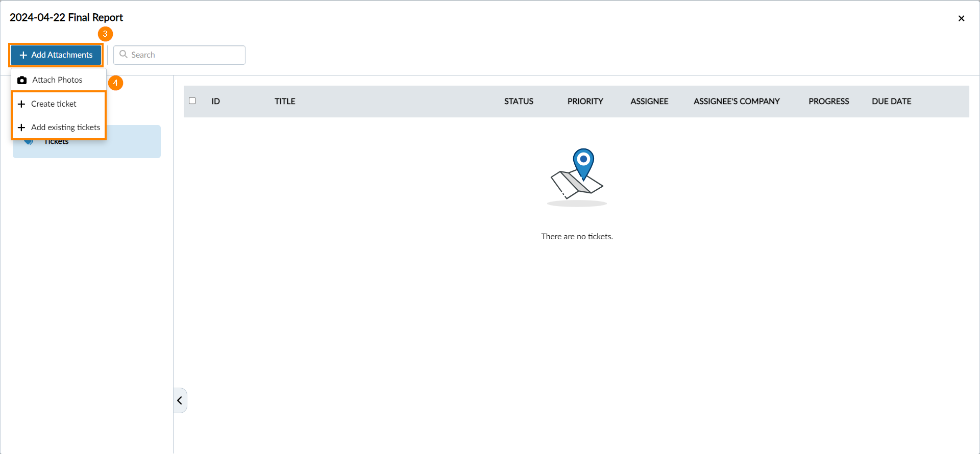Click the PROGRESS column header

pyautogui.click(x=829, y=102)
